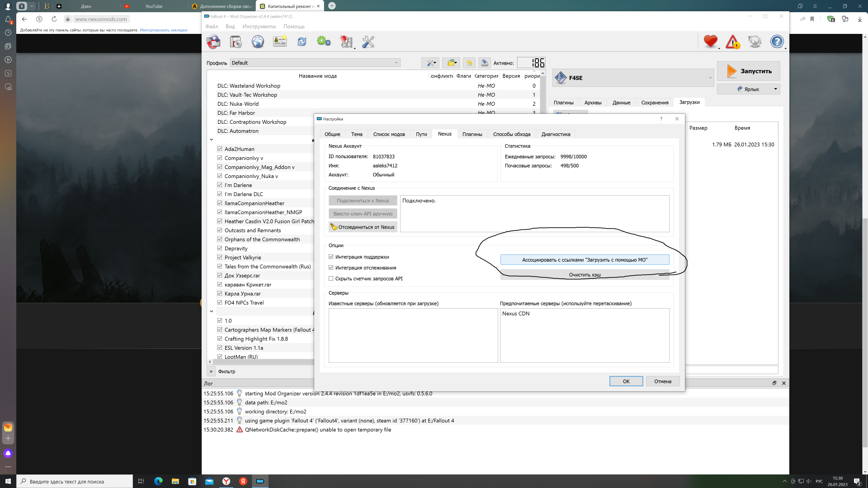Open the Ярлык shortcut dropdown arrow
868x488 pixels.
[x=775, y=89]
